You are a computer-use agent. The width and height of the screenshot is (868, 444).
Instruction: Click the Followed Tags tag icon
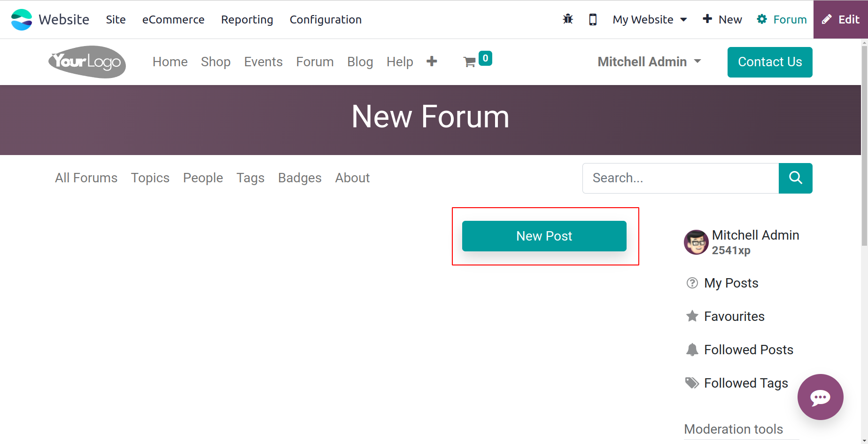(x=692, y=383)
